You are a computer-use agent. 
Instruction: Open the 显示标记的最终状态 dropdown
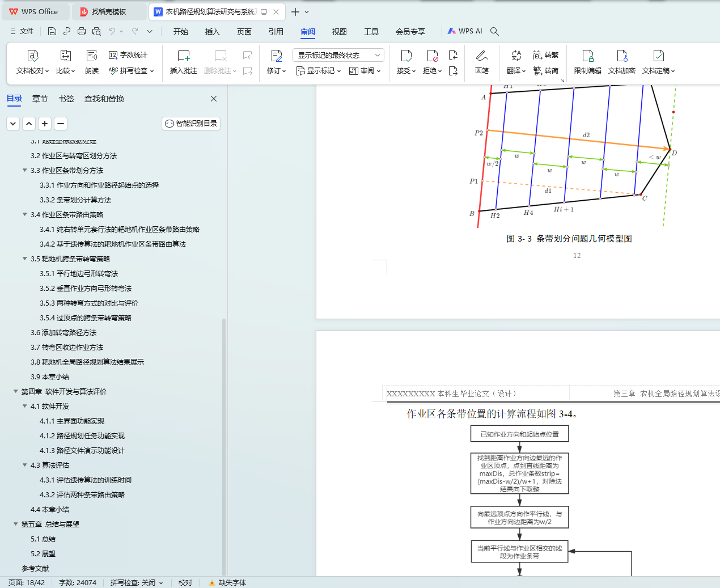[338, 55]
